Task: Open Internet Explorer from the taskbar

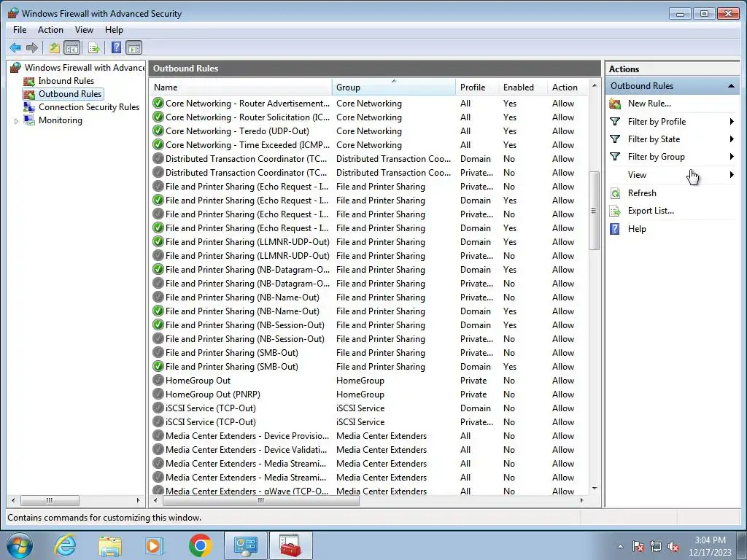Action: (x=65, y=545)
